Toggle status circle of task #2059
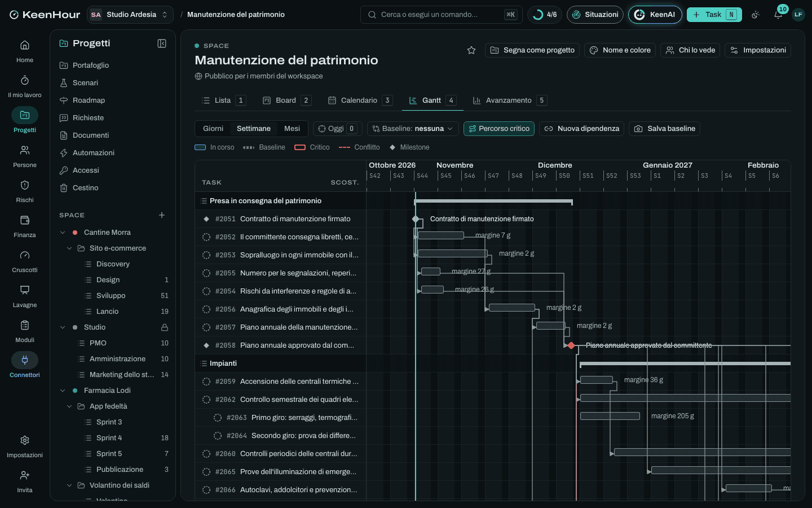812x508 pixels. click(x=206, y=382)
